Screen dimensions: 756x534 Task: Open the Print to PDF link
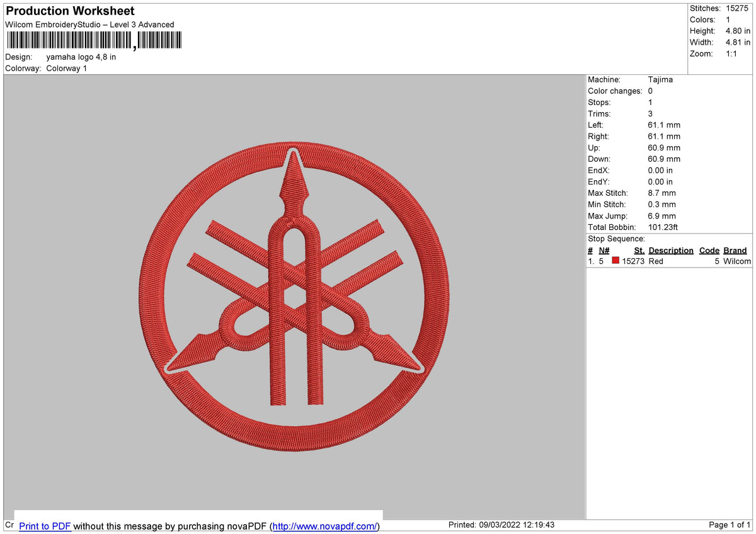click(45, 526)
